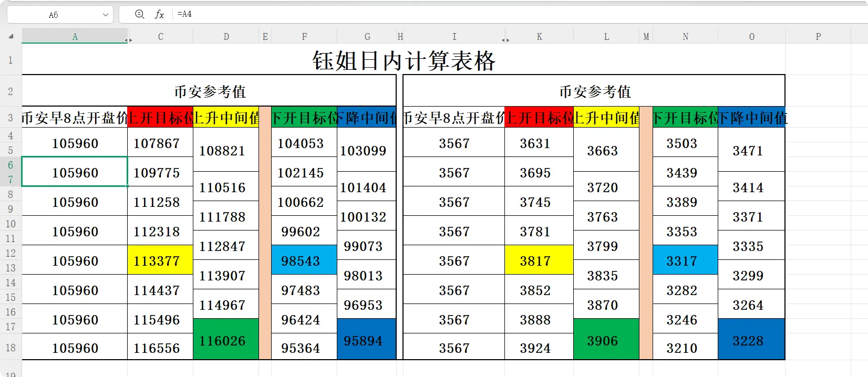
Task: Click light blue cell 3317
Action: click(x=685, y=260)
